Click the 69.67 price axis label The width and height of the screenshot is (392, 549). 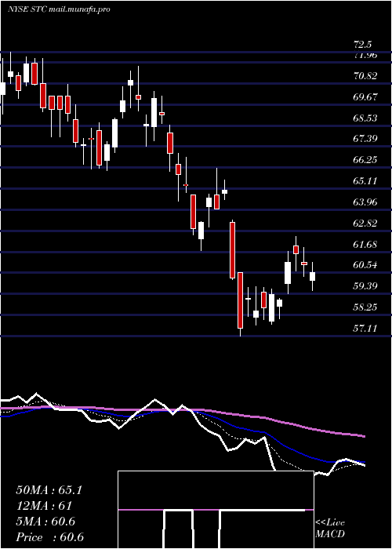[365, 96]
